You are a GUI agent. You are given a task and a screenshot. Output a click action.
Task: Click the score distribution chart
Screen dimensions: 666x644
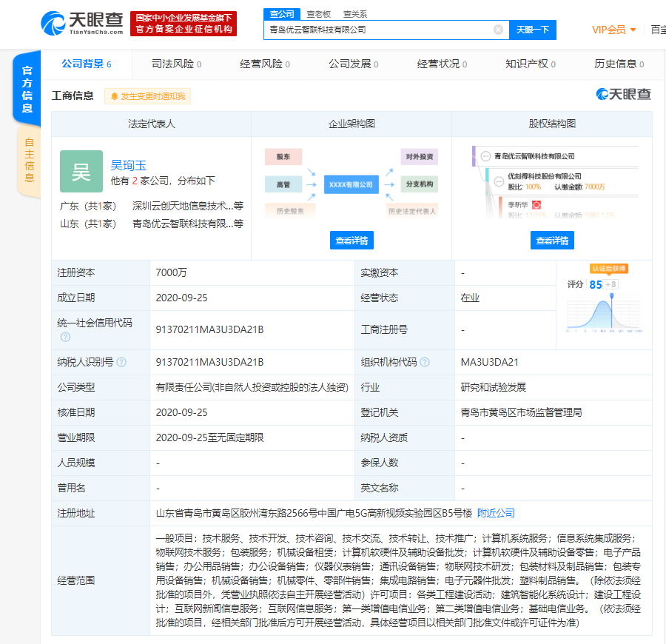point(604,313)
